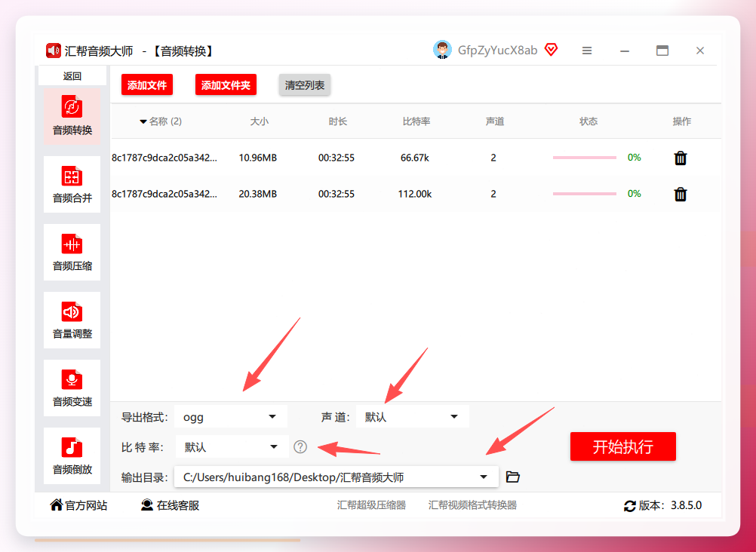Click the 开始执行 start button
Screen dimensions: 756x552
click(623, 446)
